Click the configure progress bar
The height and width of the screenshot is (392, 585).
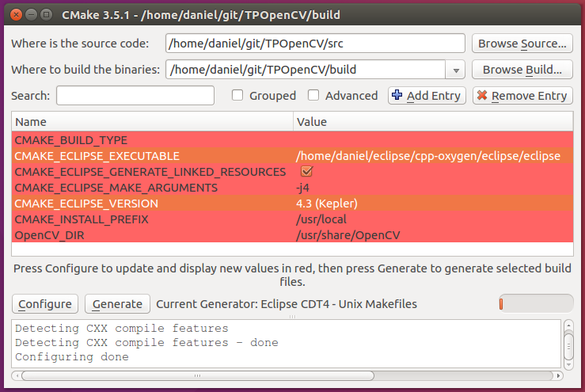point(536,304)
